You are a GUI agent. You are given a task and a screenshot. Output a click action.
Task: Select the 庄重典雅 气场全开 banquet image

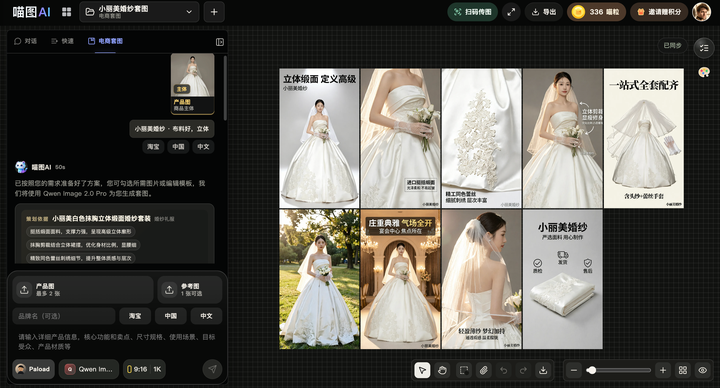click(400, 279)
